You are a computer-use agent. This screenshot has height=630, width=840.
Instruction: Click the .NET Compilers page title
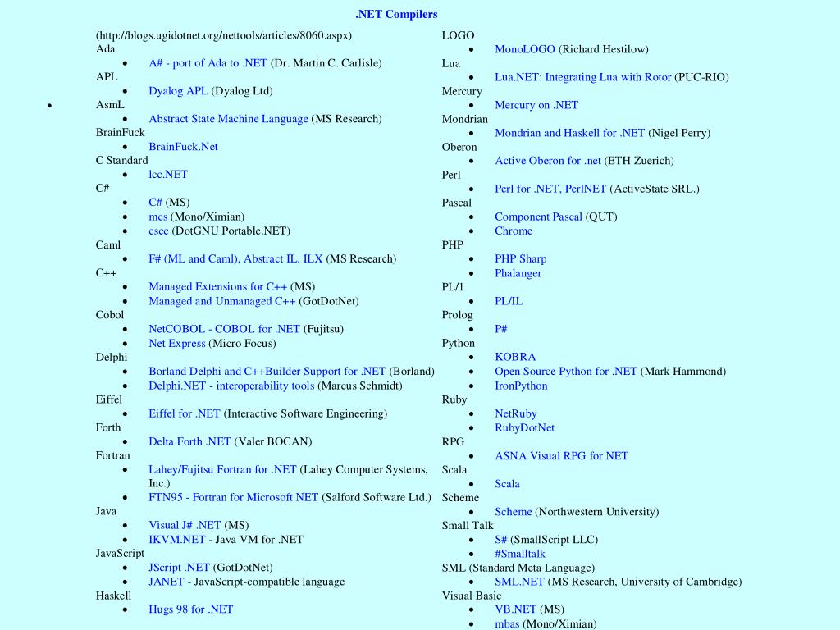pos(396,15)
